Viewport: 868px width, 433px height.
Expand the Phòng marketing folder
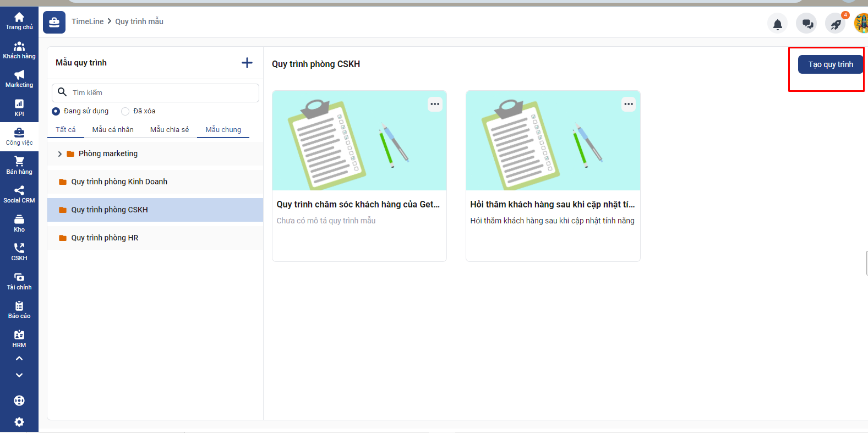click(60, 154)
